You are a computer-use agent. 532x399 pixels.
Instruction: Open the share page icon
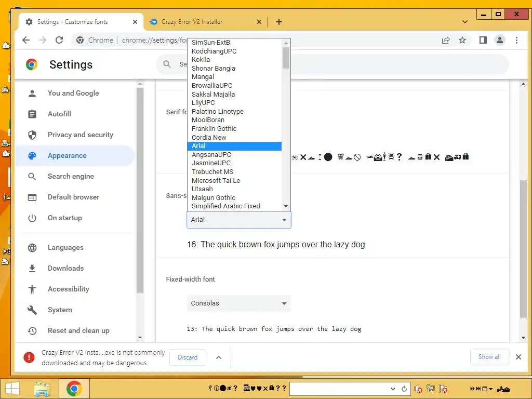coord(445,40)
